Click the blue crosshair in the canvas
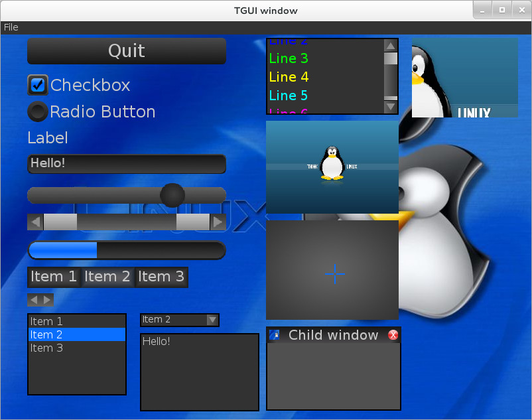 (x=335, y=274)
